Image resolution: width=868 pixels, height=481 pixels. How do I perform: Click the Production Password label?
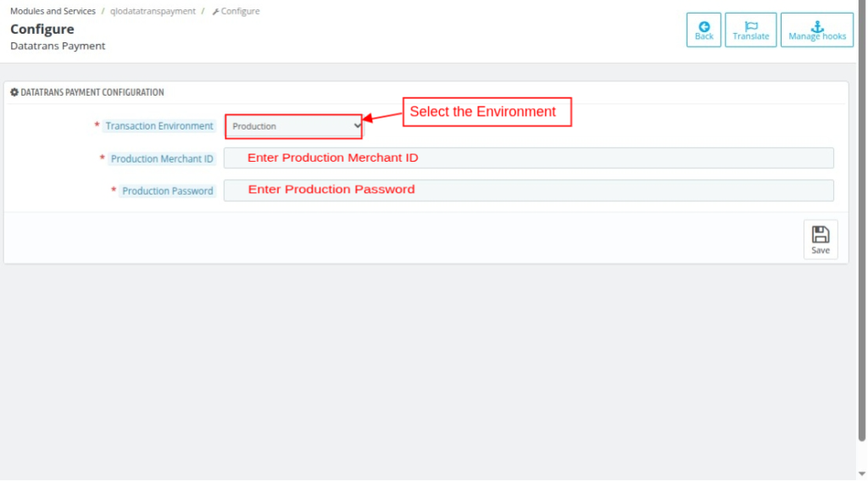pyautogui.click(x=168, y=191)
